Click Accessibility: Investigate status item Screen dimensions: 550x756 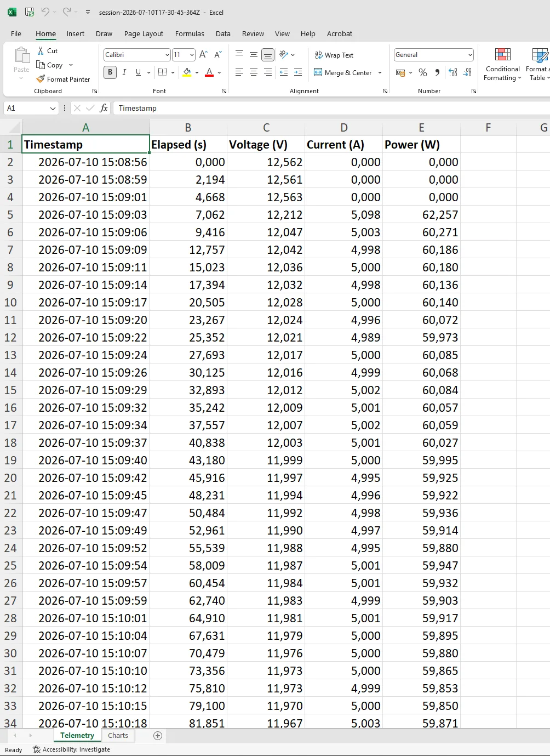point(72,749)
